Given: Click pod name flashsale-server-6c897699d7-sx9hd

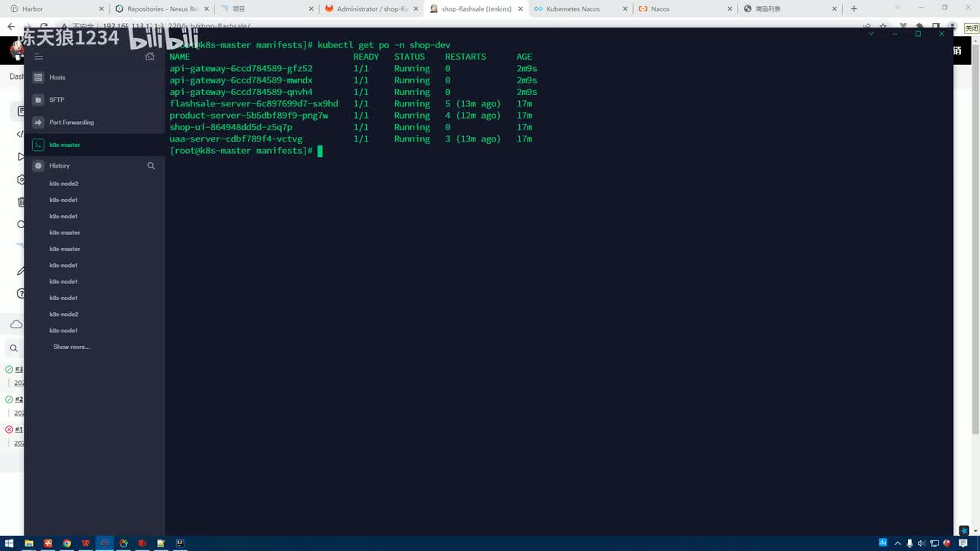Looking at the screenshot, I should (x=253, y=103).
